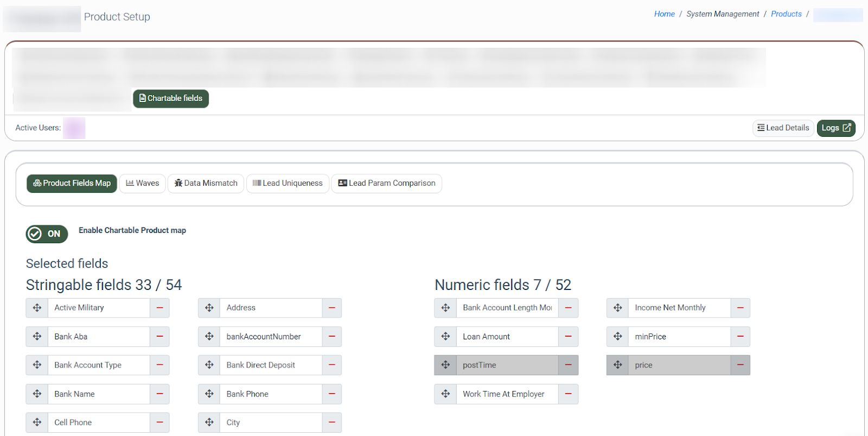Click the drag handle for minPrice
This screenshot has width=868, height=436.
[x=617, y=337]
